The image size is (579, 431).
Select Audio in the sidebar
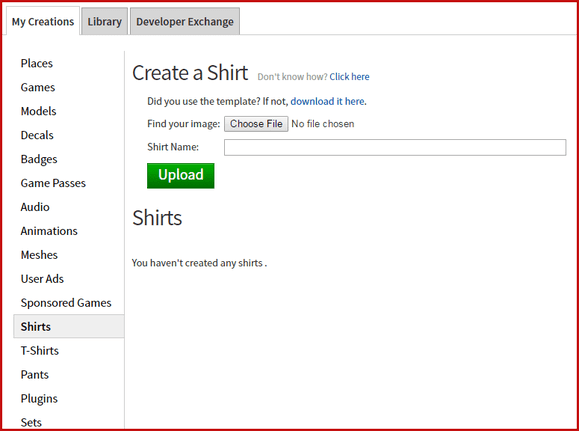[x=35, y=207]
